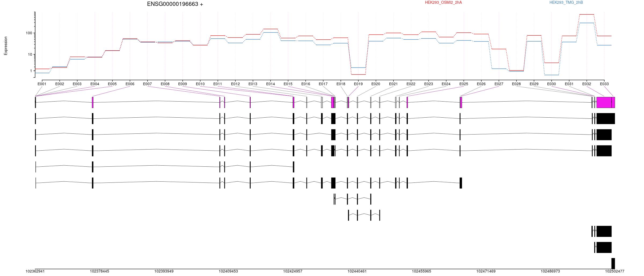The image size is (644, 276).
Task: Click exon label E031
Action: [569, 84]
